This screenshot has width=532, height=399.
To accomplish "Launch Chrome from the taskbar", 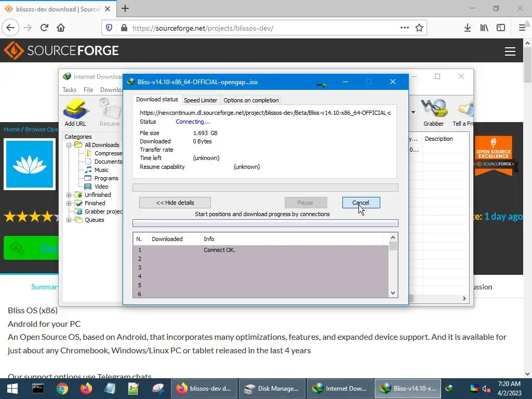I will click(62, 389).
